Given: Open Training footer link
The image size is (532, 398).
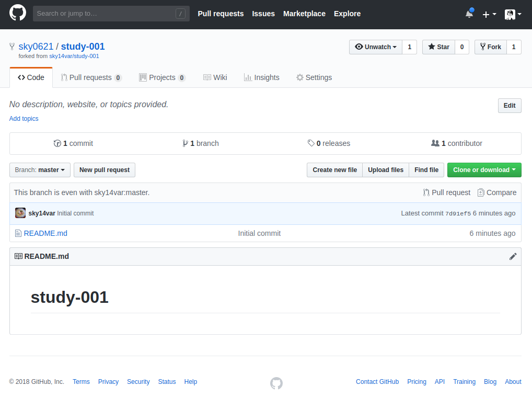Looking at the screenshot, I should coord(465,382).
